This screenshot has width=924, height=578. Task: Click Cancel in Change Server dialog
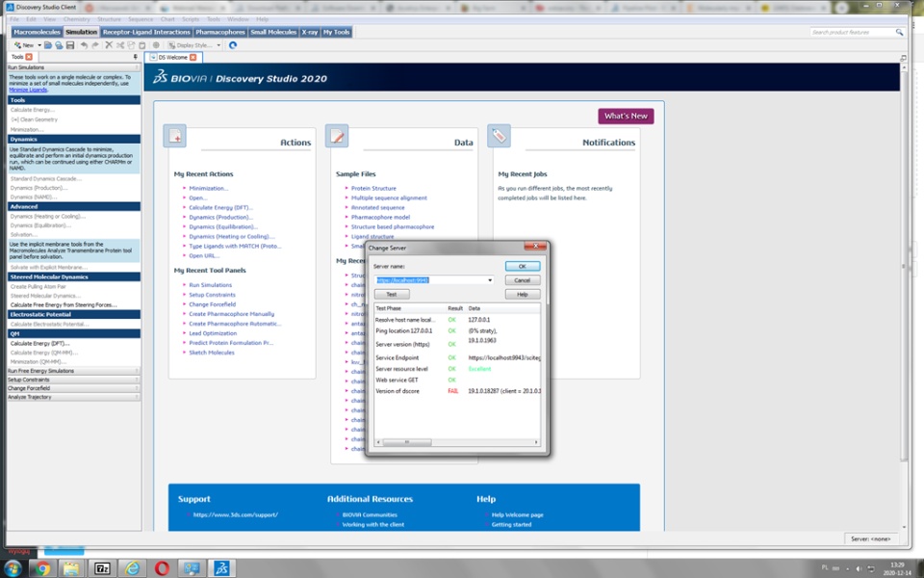point(522,280)
